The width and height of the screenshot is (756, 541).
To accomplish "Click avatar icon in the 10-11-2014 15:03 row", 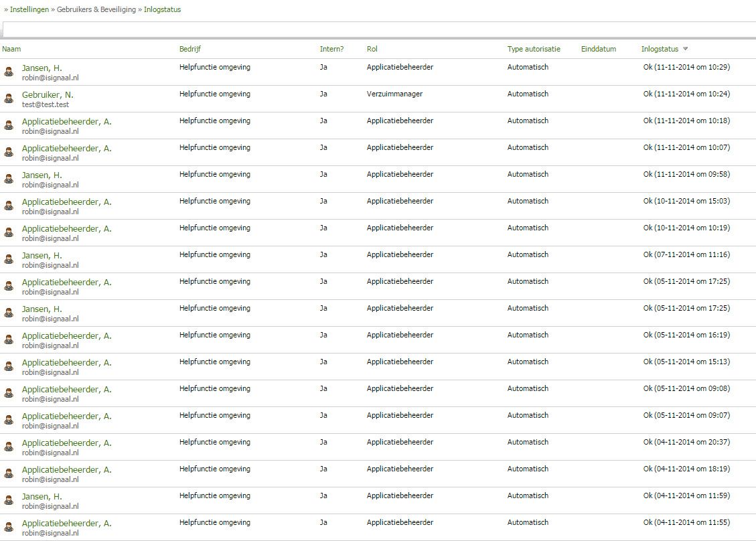I will (x=9, y=206).
